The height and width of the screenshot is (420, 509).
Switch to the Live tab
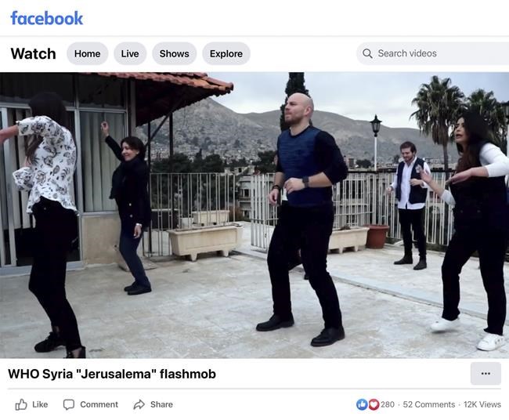130,53
